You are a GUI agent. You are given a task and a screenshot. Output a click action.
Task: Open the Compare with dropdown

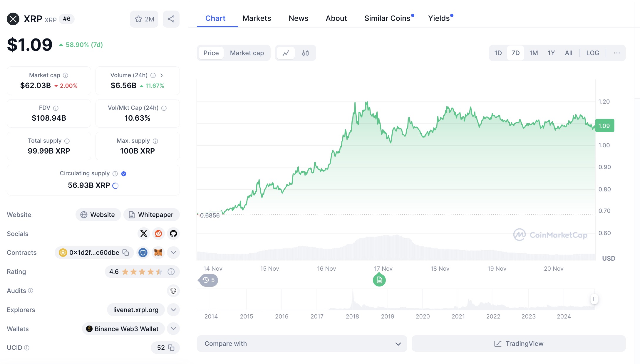click(302, 344)
